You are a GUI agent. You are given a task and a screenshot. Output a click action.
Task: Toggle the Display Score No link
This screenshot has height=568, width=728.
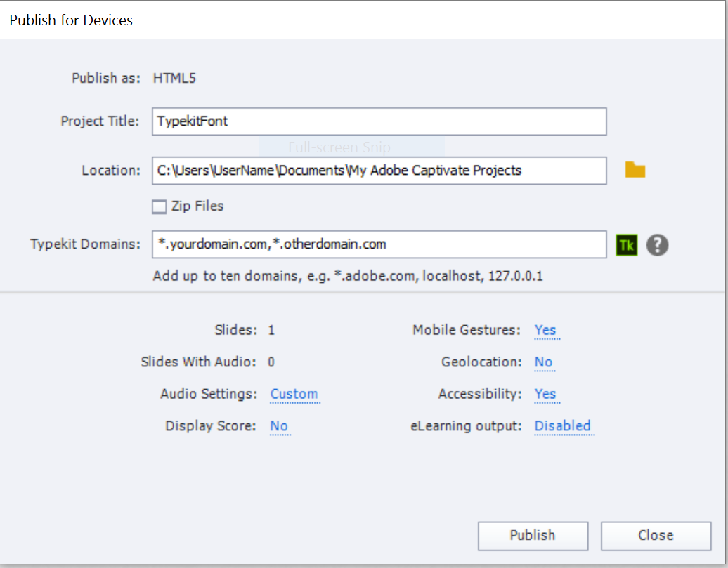279,426
